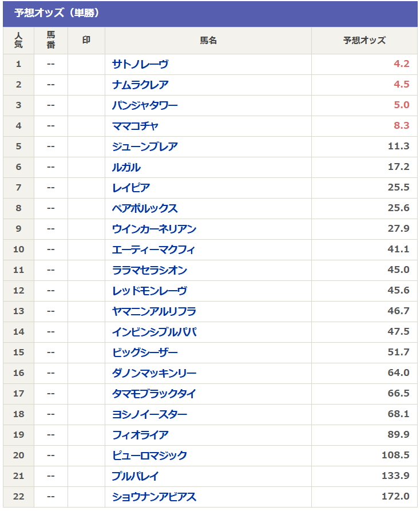Open the インビンシブルパパ page
Screen dimensions: 420x511
(154, 332)
